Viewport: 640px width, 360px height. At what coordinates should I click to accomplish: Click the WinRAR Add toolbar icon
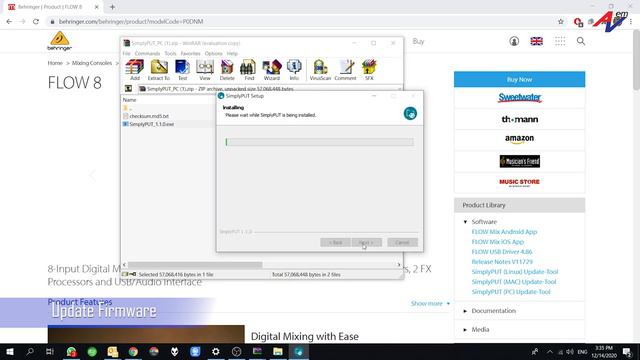click(135, 70)
